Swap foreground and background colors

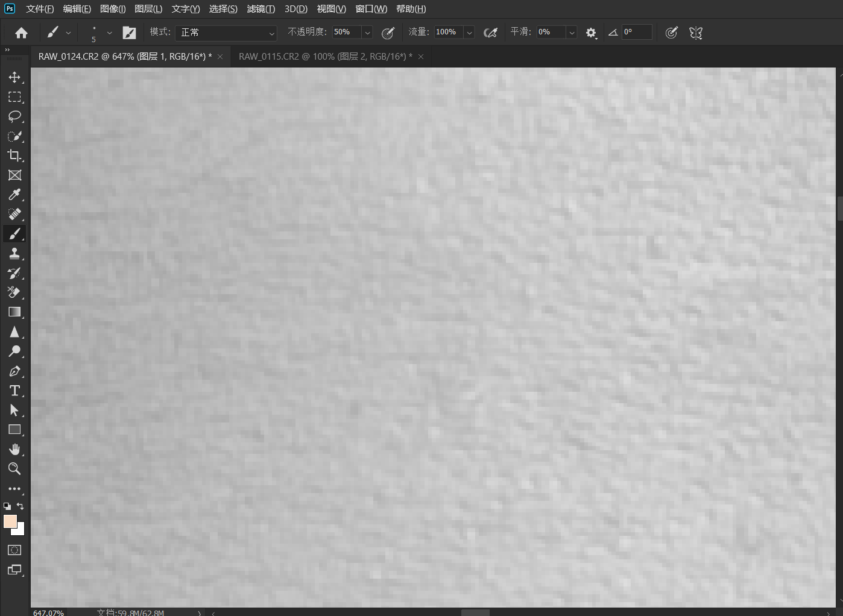pos(21,506)
